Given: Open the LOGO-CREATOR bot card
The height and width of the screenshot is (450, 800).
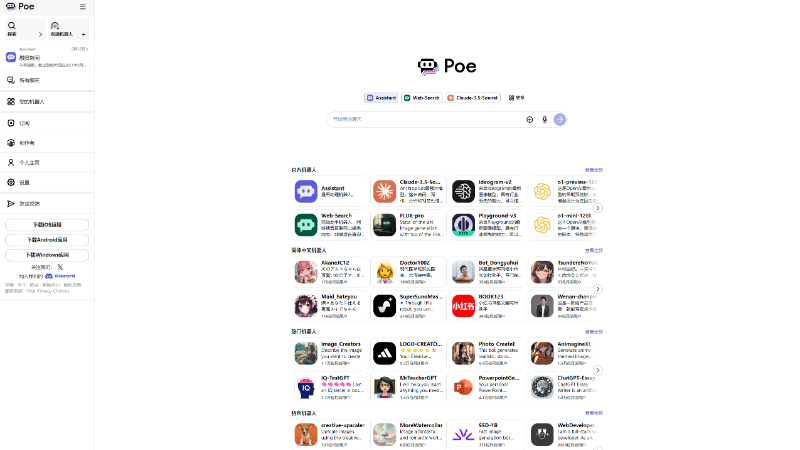Looking at the screenshot, I should (408, 354).
